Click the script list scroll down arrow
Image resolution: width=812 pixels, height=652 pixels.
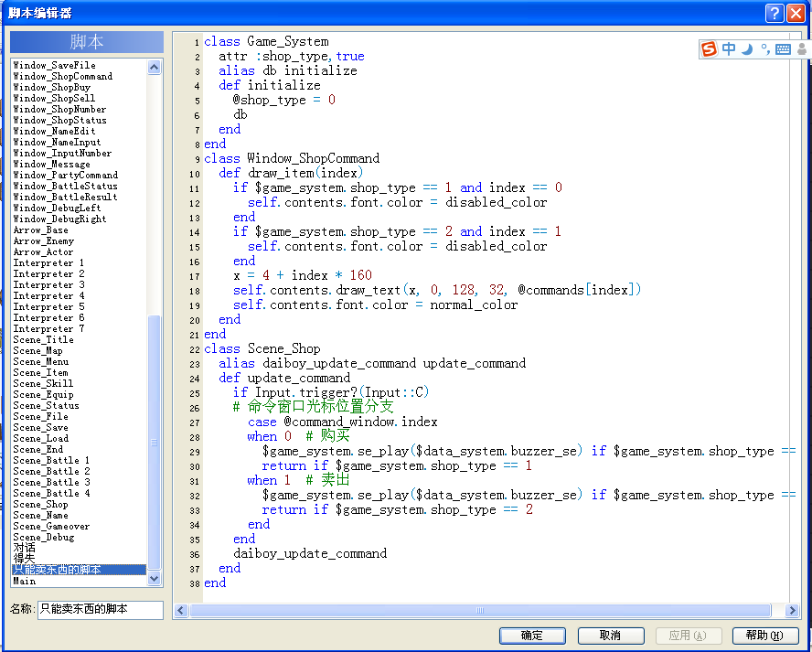point(154,579)
